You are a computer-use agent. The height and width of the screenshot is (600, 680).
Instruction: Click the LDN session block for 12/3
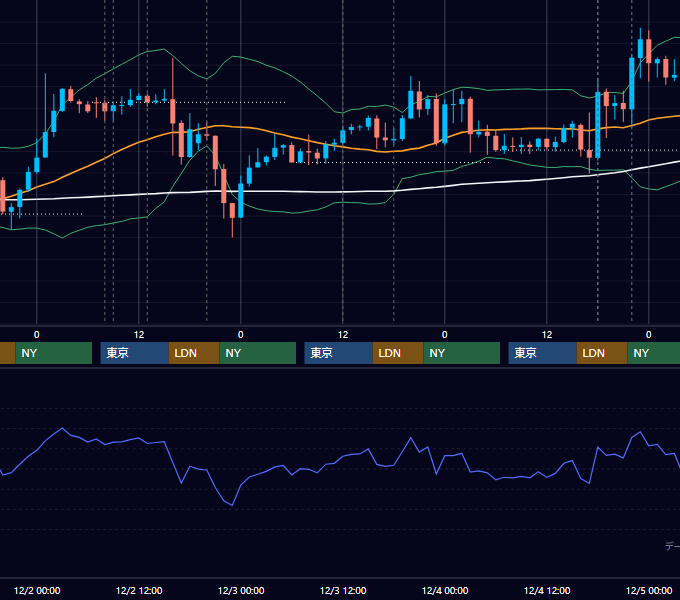coord(398,353)
